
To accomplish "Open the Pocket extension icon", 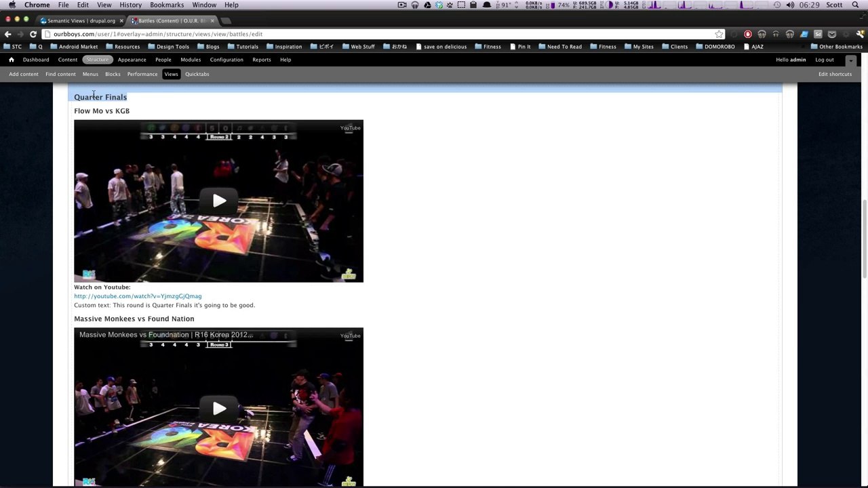I will point(831,34).
